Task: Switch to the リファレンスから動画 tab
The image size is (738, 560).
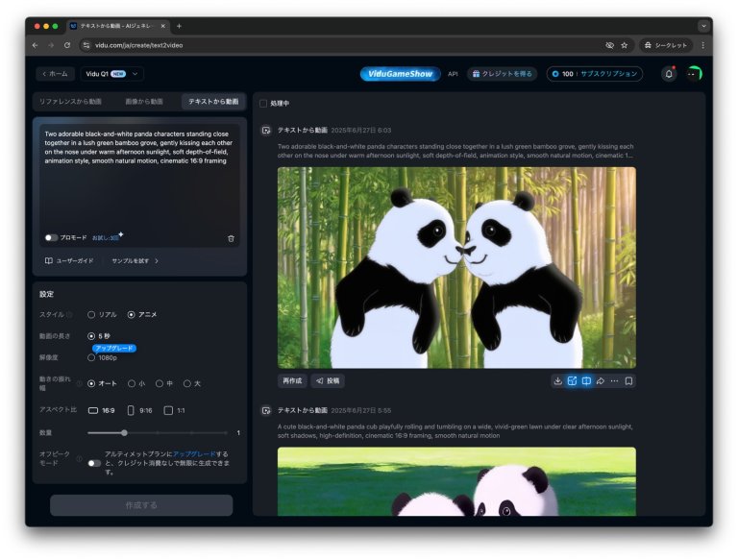Action: (70, 101)
